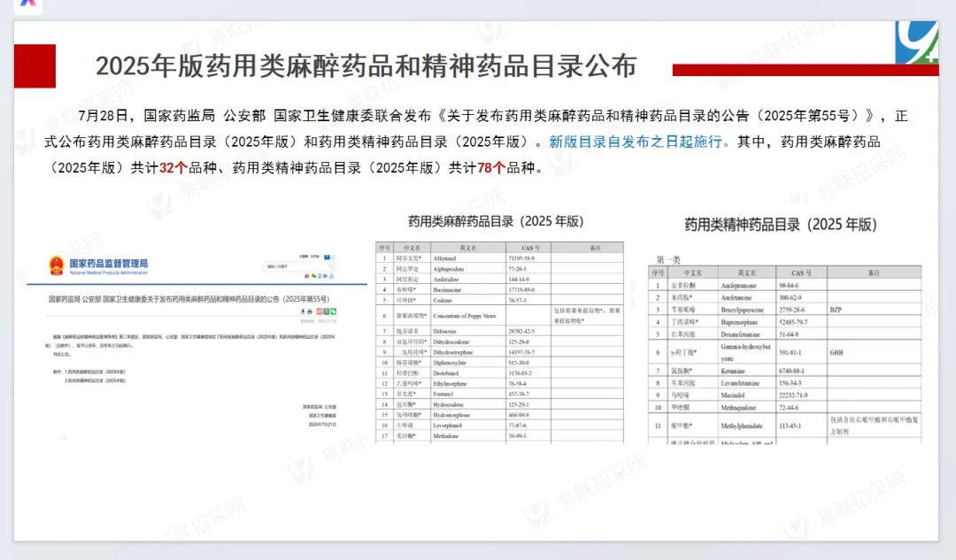The height and width of the screenshot is (560, 956).
Task: Click the red text 32个
Action: coord(173,168)
